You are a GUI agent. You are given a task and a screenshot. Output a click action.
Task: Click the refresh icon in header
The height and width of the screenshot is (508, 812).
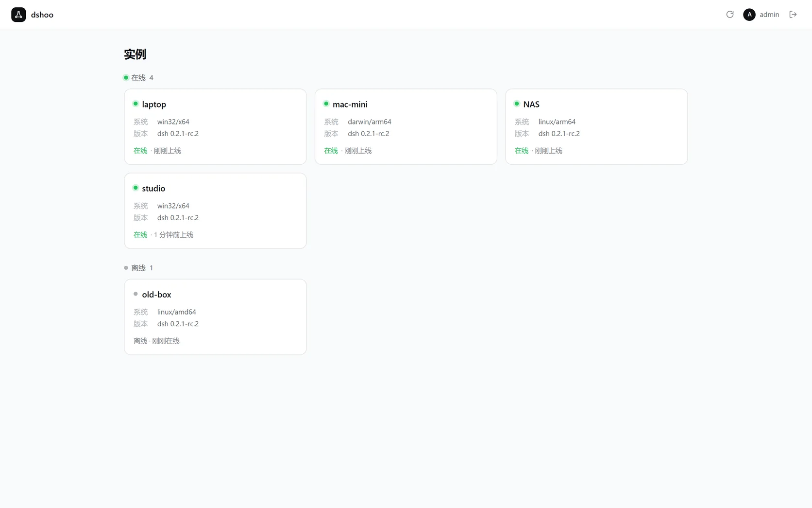729,15
